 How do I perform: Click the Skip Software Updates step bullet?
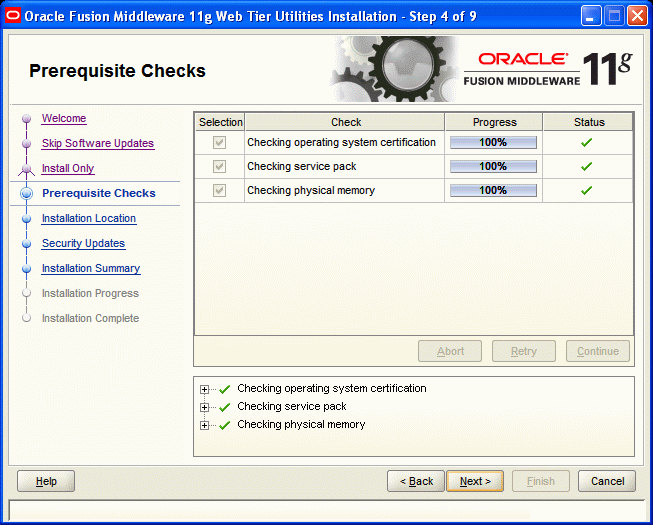pos(27,144)
